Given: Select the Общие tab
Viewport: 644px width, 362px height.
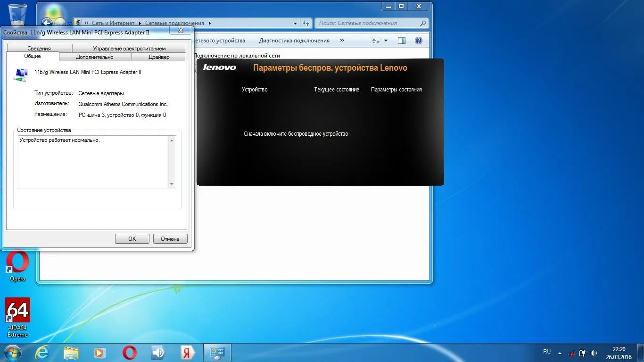Looking at the screenshot, I should pos(33,56).
